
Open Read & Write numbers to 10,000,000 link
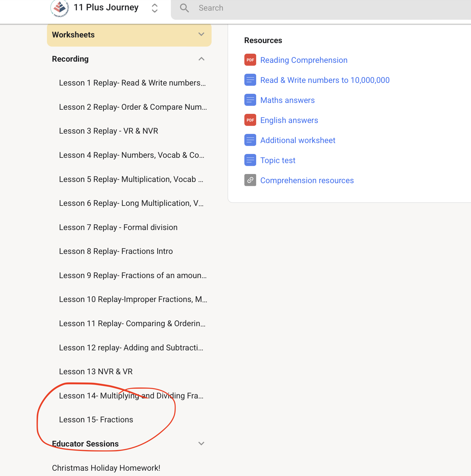click(x=325, y=80)
